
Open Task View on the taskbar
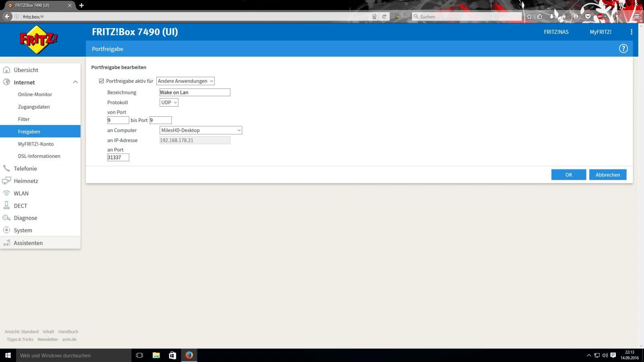pos(140,355)
